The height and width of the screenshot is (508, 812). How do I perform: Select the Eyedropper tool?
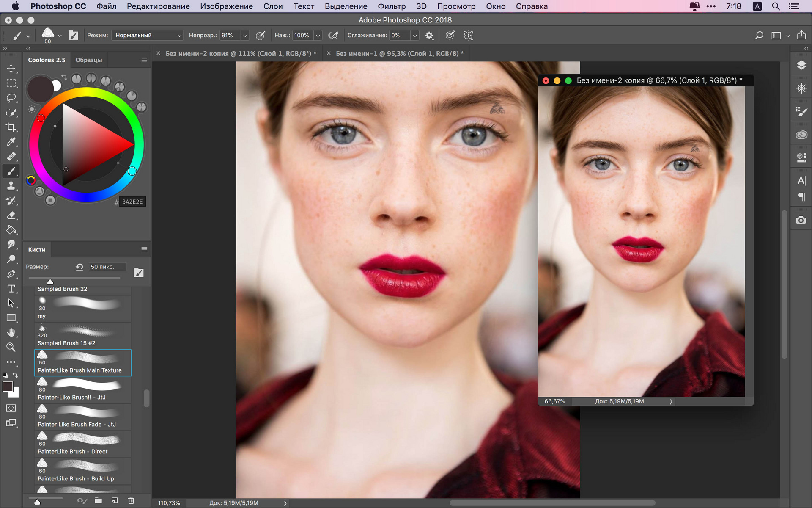[11, 142]
